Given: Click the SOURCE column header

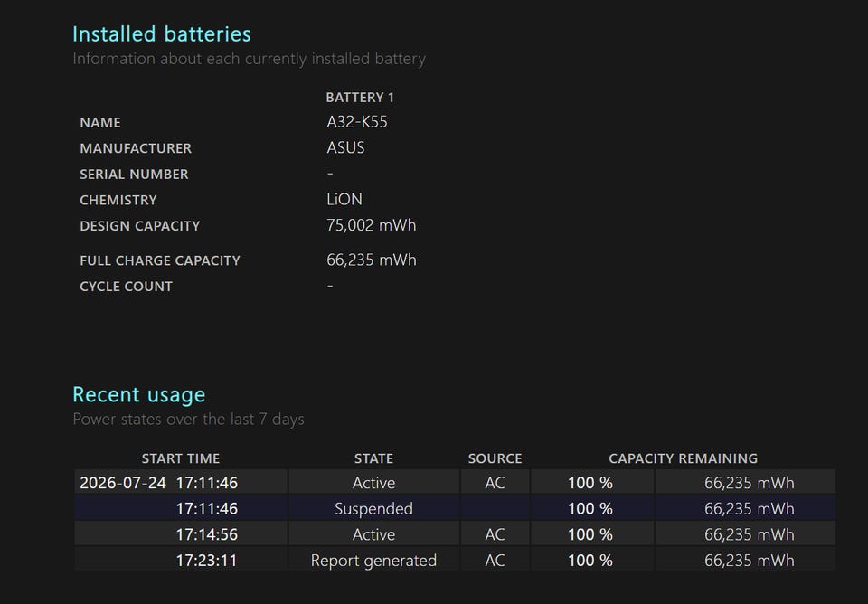Looking at the screenshot, I should click(x=495, y=458).
